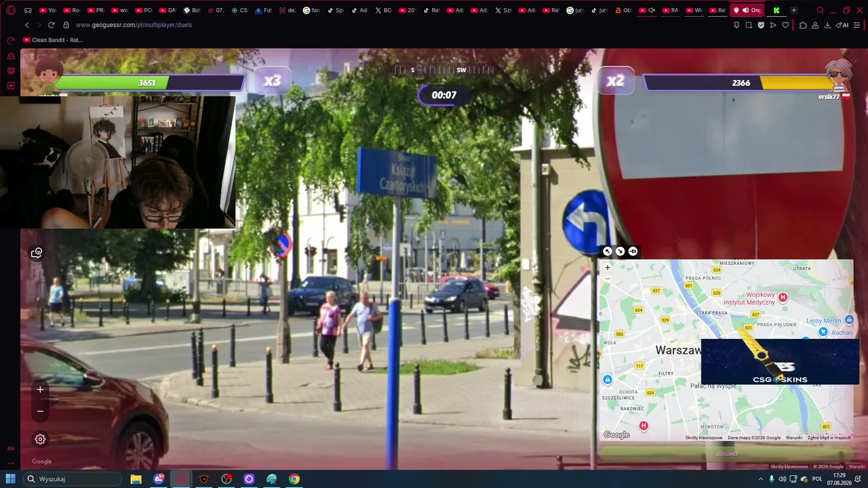Click the compass heading bar
This screenshot has height=488, width=868.
(444, 70)
